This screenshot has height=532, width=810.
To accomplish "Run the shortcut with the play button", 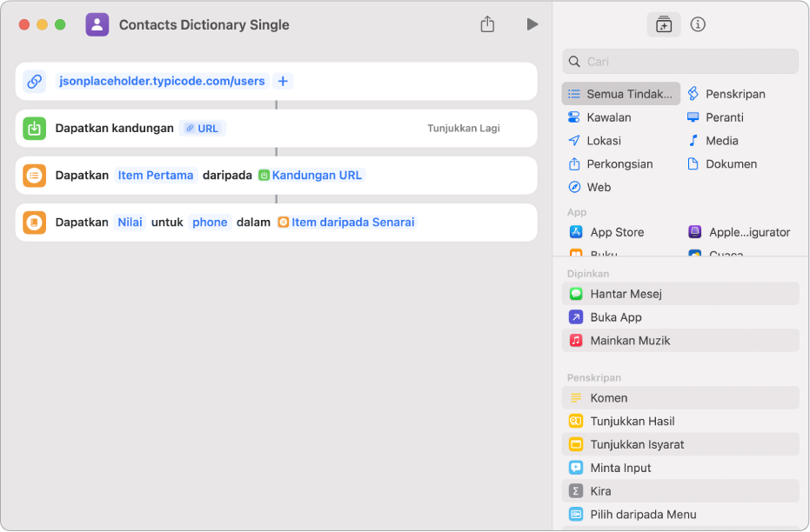I will [532, 24].
